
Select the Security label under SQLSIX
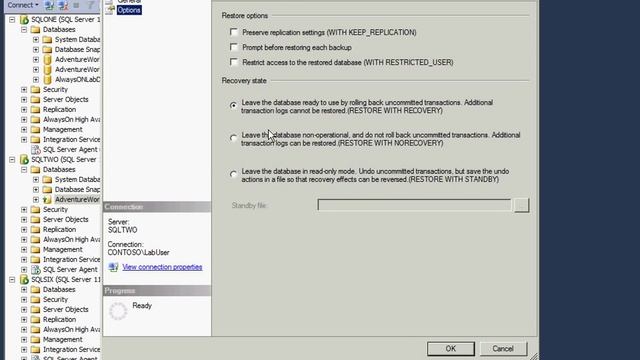[x=55, y=300]
